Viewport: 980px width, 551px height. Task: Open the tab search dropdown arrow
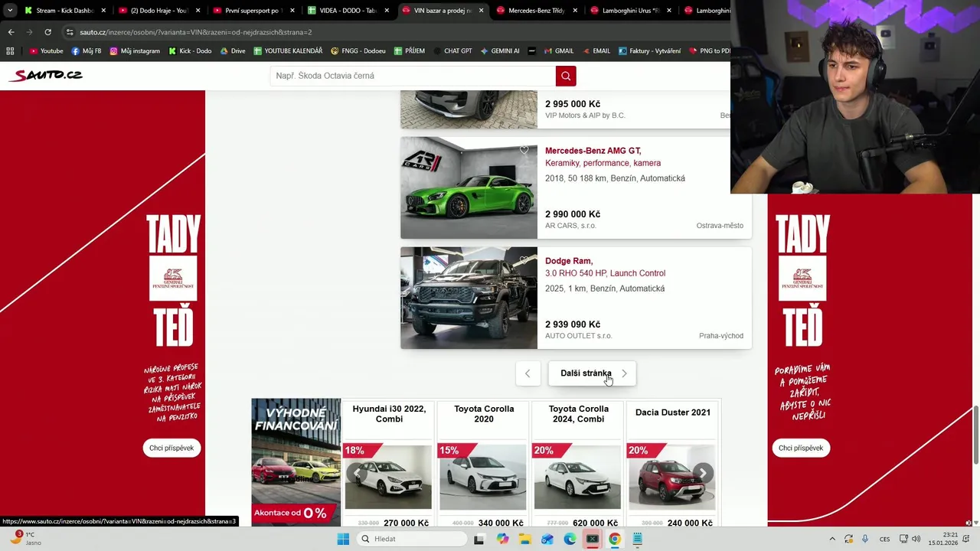click(10, 11)
